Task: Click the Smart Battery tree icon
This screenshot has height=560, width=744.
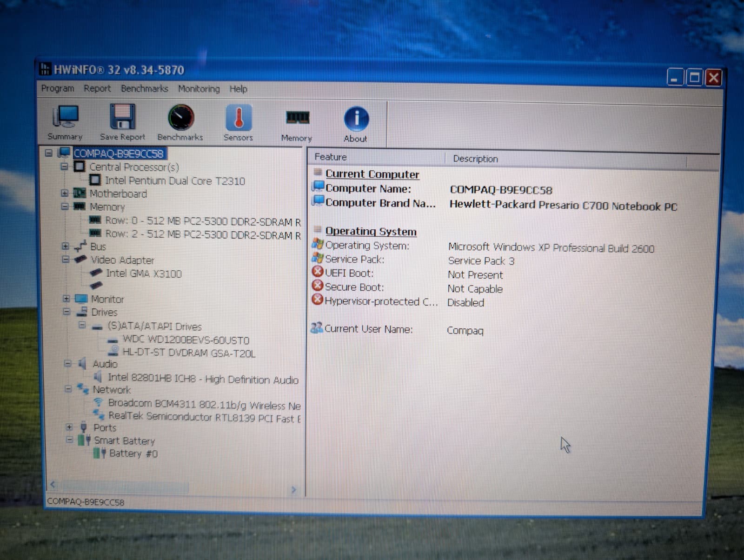Action: [84, 440]
